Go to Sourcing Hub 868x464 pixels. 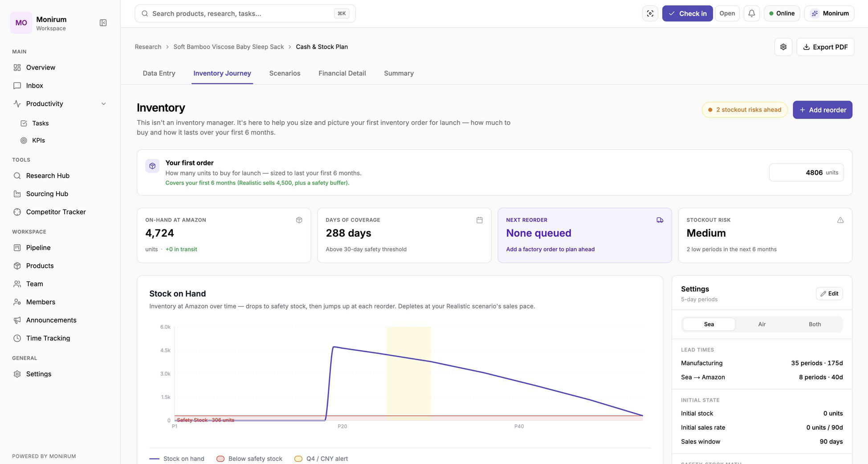pos(47,193)
